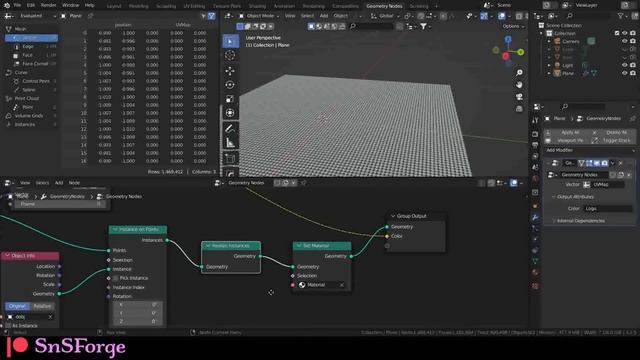Toggle render camera icon for Plane in outliner
Viewport: 640px width, 360px height.
click(x=633, y=73)
